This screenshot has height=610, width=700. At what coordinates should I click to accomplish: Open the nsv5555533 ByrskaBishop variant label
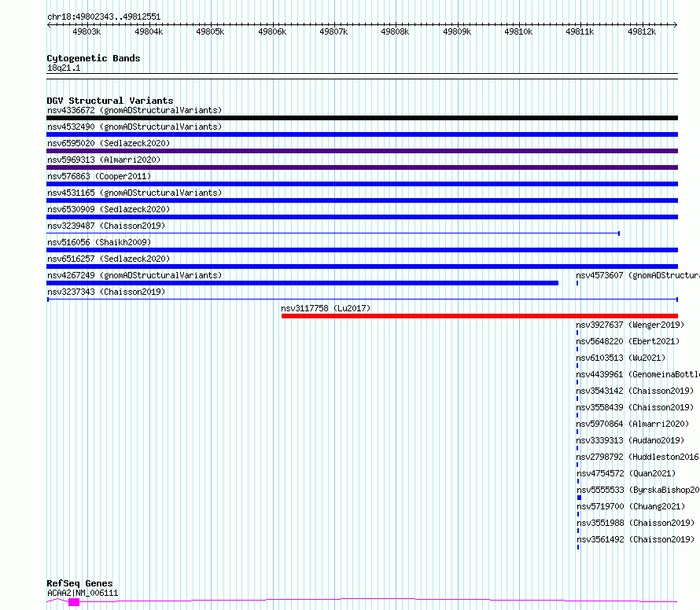tap(638, 490)
